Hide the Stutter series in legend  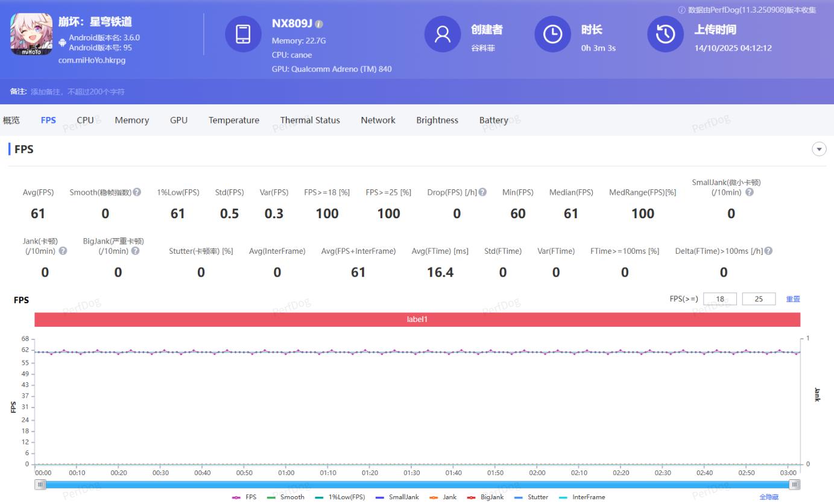(531, 497)
